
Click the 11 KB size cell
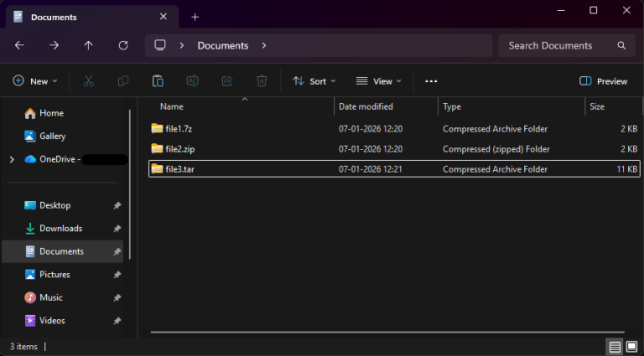[x=626, y=169]
